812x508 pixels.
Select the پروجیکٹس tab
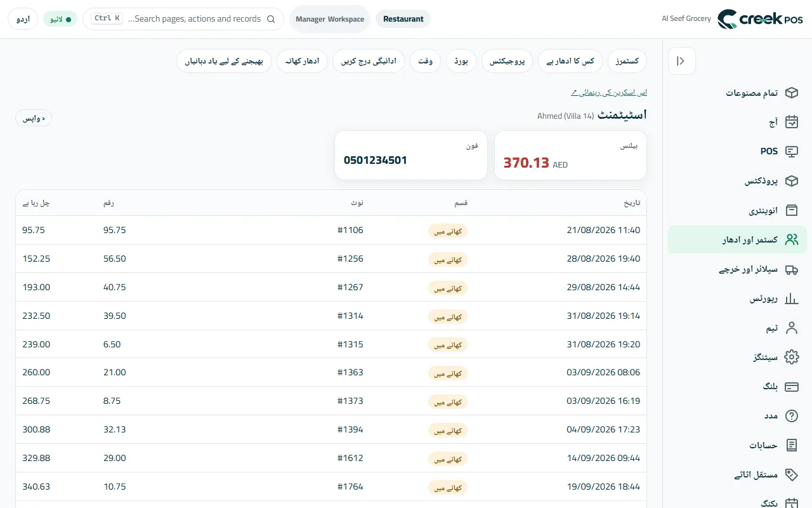pyautogui.click(x=507, y=61)
